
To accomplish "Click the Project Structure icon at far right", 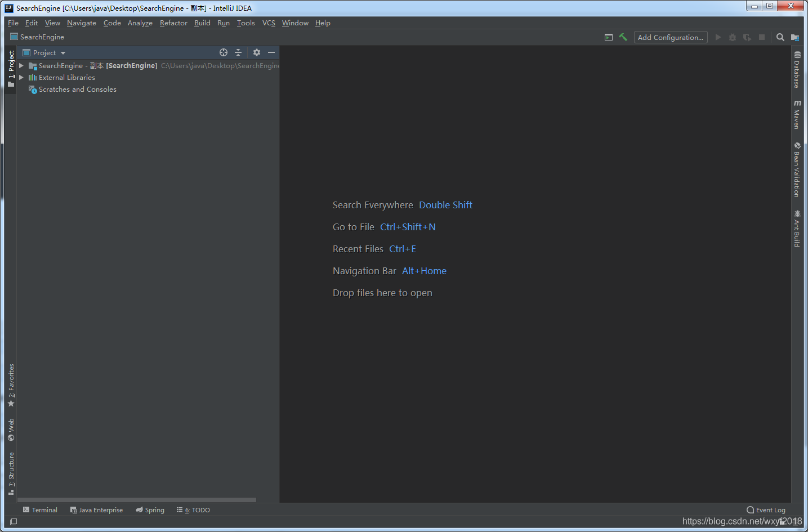I will coord(795,37).
